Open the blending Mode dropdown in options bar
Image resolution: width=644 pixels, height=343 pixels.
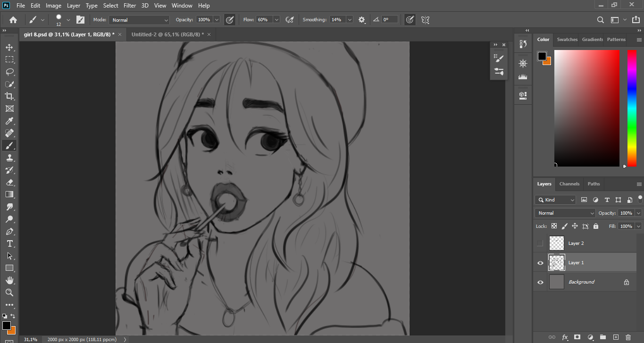point(139,20)
